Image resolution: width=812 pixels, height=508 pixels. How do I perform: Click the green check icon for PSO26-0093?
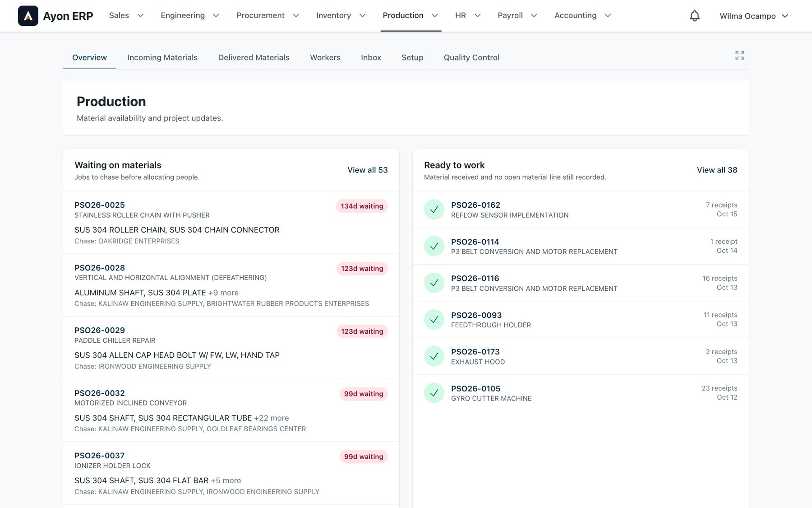(x=434, y=320)
